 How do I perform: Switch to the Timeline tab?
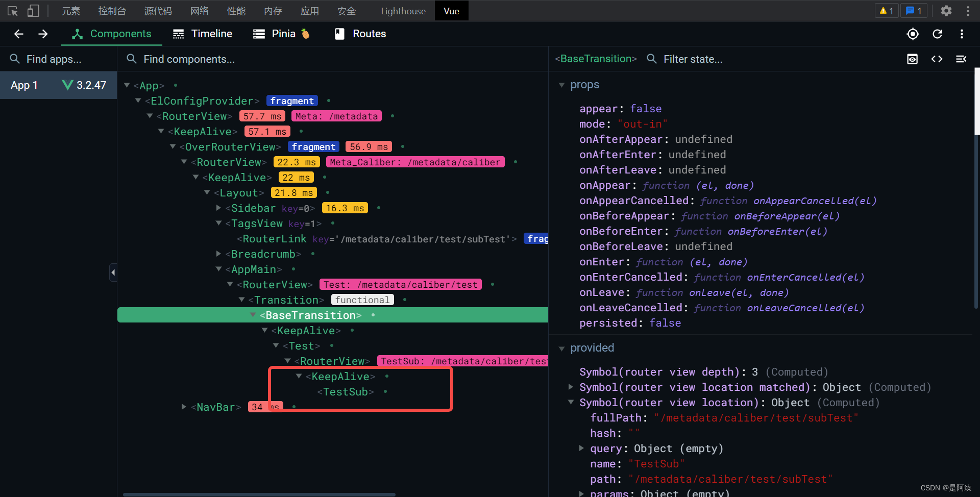tap(202, 34)
